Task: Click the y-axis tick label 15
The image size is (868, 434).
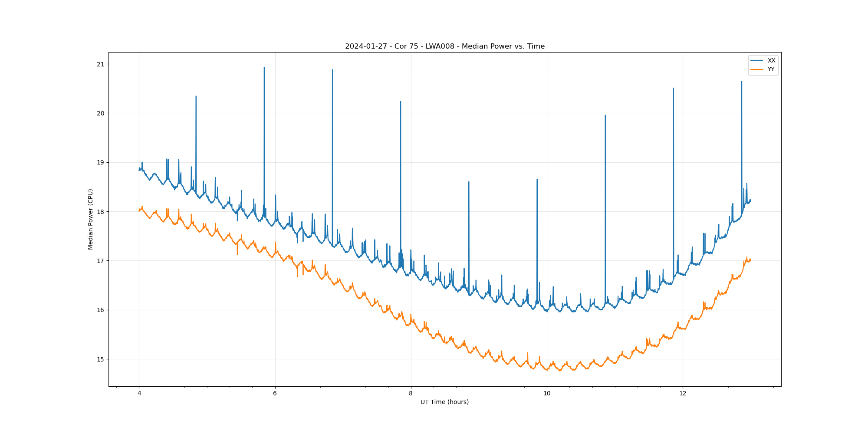Action: coord(101,359)
